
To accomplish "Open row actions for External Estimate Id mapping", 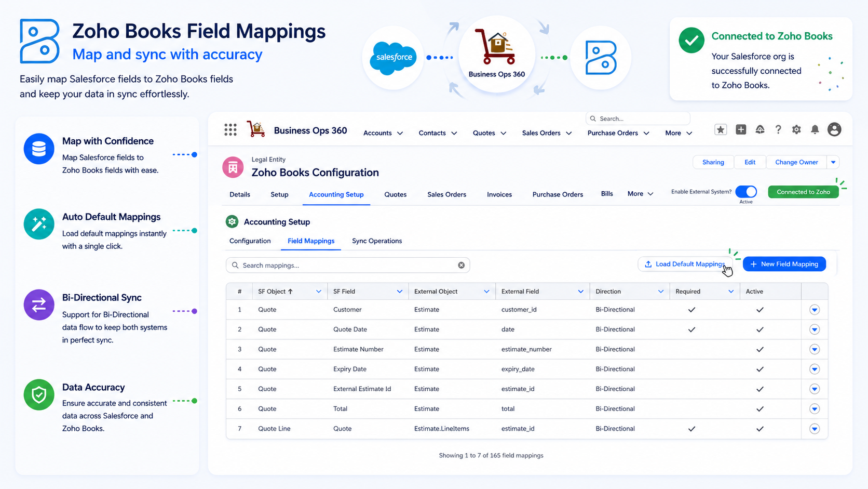I will click(815, 389).
